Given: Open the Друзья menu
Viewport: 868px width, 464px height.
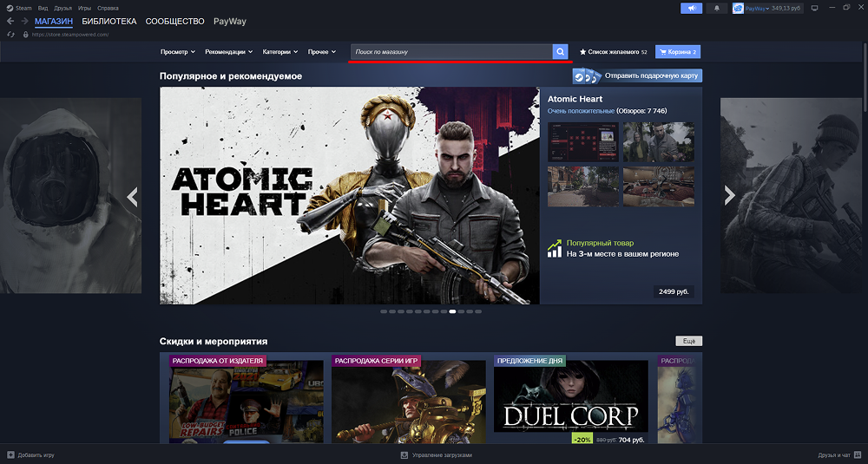Looking at the screenshot, I should (63, 9).
